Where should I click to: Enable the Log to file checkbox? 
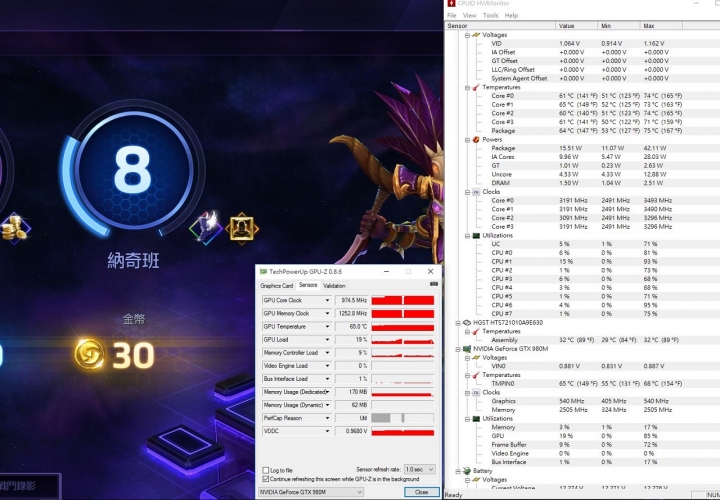[x=265, y=470]
